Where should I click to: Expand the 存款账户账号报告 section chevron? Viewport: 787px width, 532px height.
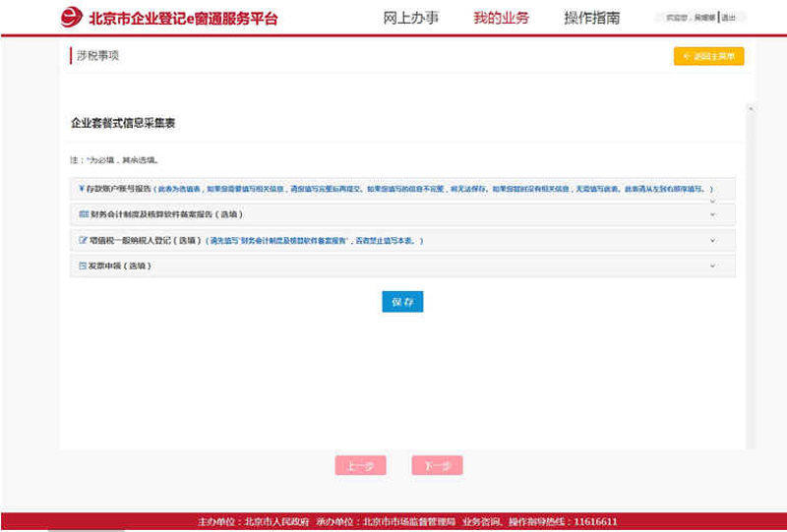pos(712,200)
